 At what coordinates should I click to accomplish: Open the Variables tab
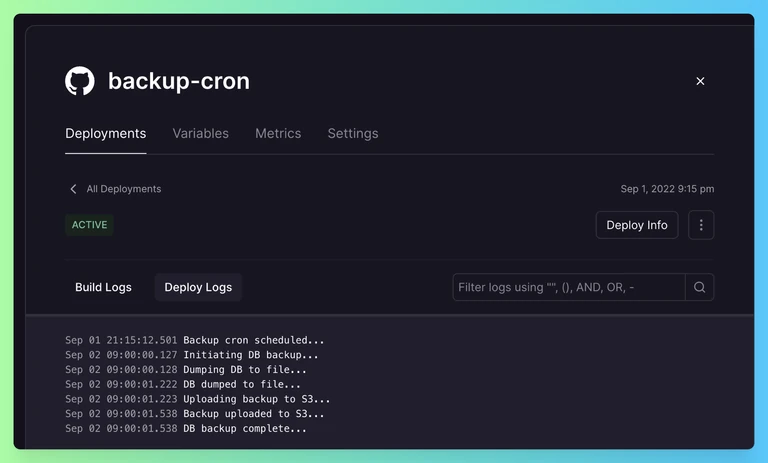click(200, 133)
